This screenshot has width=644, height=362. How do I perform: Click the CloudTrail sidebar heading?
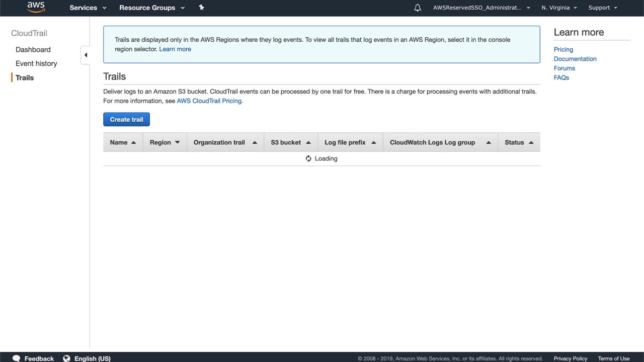(29, 33)
